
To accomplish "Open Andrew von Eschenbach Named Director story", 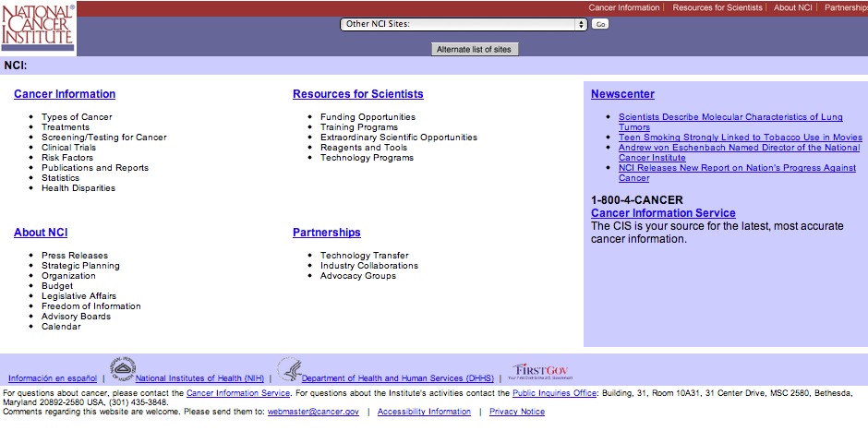I will (x=739, y=152).
